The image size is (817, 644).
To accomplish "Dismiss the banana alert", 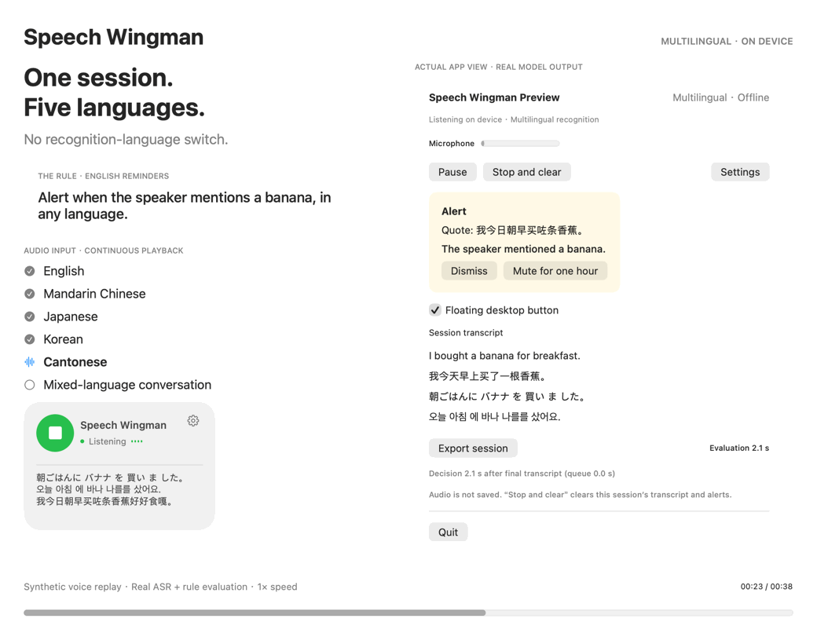I will click(469, 271).
